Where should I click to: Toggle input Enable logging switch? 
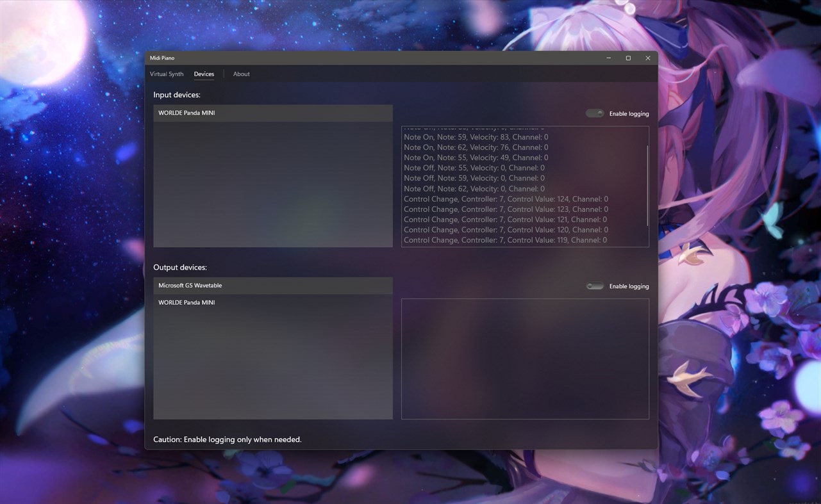[x=595, y=113]
